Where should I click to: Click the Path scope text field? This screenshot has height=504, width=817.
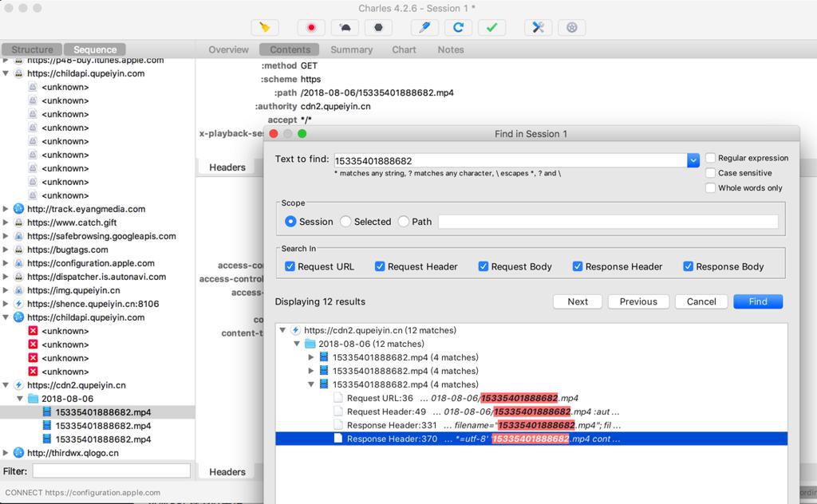(x=608, y=222)
